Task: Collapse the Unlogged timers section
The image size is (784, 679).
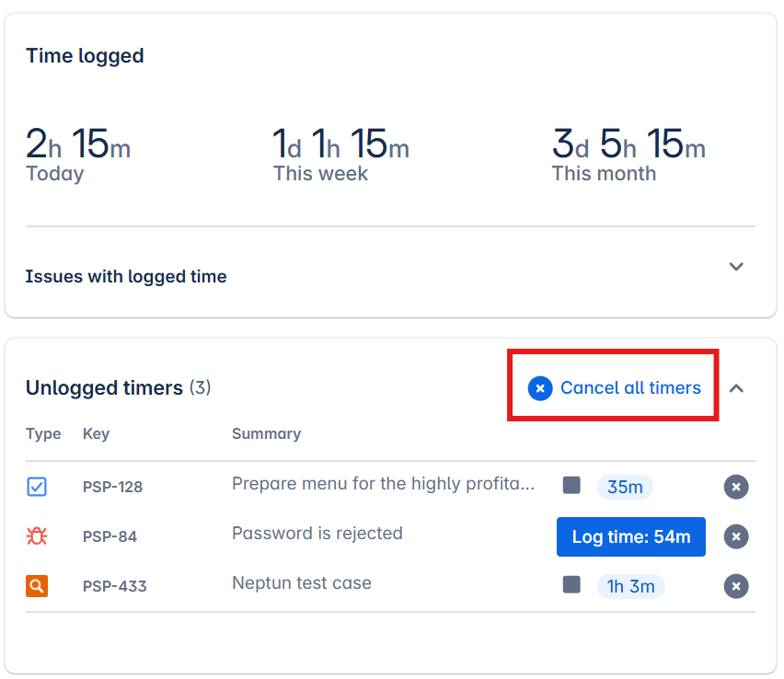Action: (x=735, y=388)
